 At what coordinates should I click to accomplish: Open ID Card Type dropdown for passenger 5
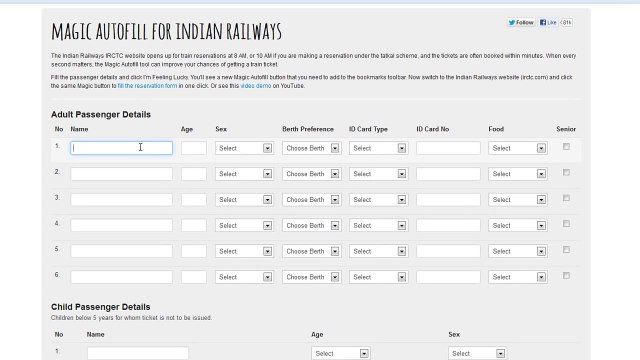(x=378, y=251)
